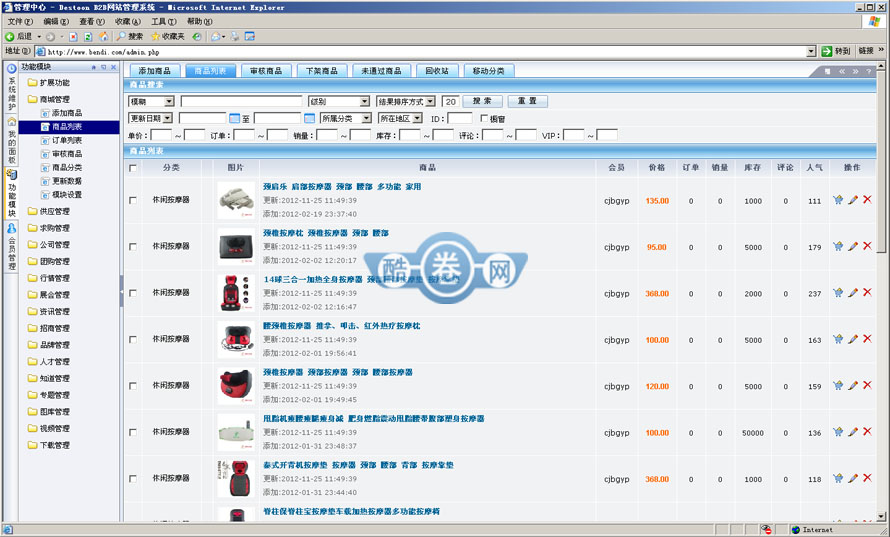Image resolution: width=890 pixels, height=537 pixels.
Task: Open cart icon for 50000 stock product row
Action: point(838,432)
